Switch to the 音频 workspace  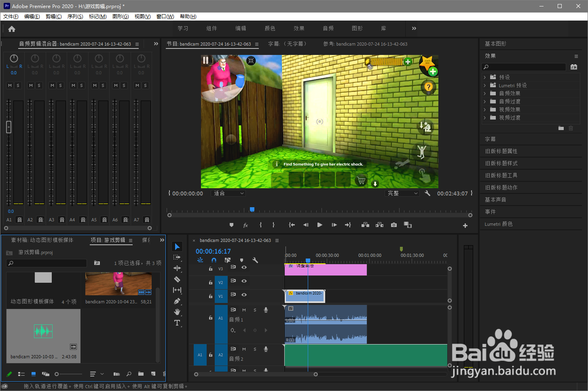pyautogui.click(x=328, y=28)
